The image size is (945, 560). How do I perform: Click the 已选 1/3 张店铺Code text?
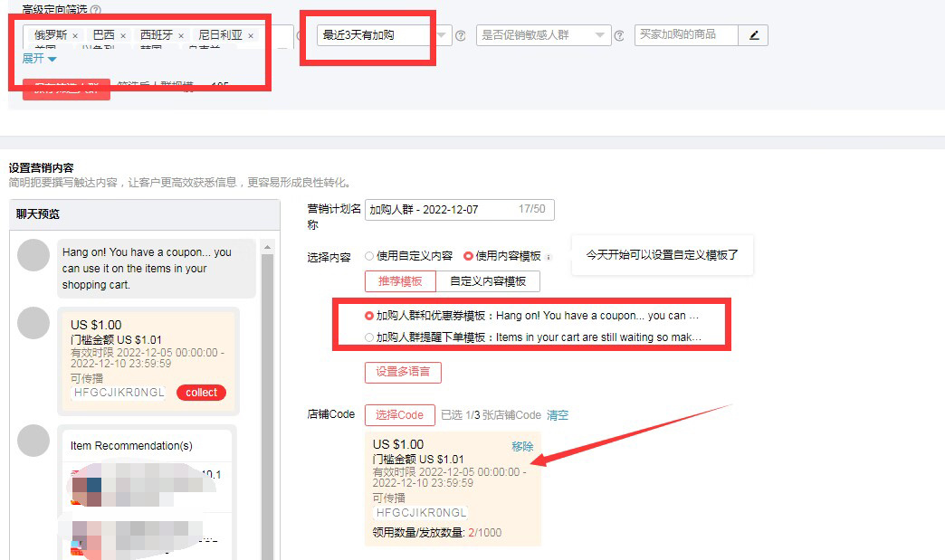point(492,415)
